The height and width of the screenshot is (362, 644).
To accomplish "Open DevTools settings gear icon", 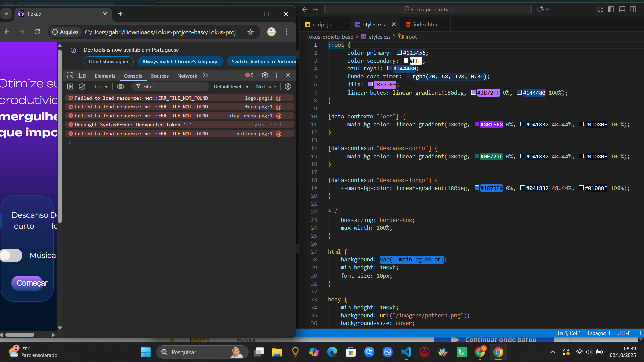I will 265,76.
